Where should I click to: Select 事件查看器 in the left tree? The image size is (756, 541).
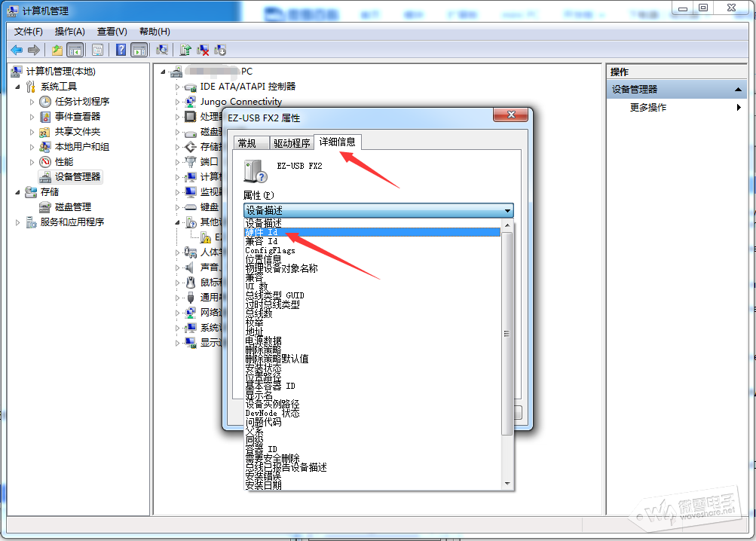point(78,116)
